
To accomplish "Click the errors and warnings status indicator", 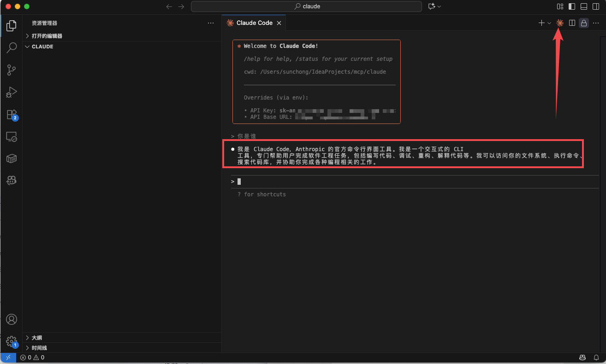I will pyautogui.click(x=32, y=358).
